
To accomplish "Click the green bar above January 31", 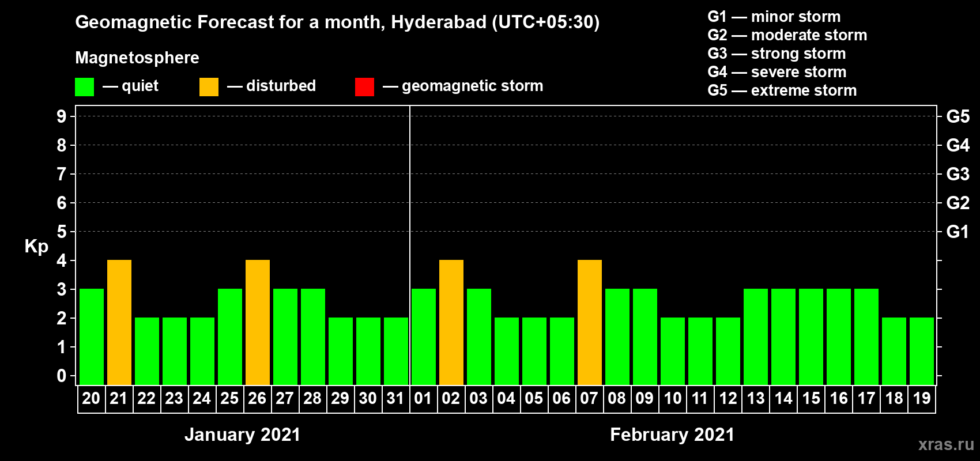I will coord(396,352).
